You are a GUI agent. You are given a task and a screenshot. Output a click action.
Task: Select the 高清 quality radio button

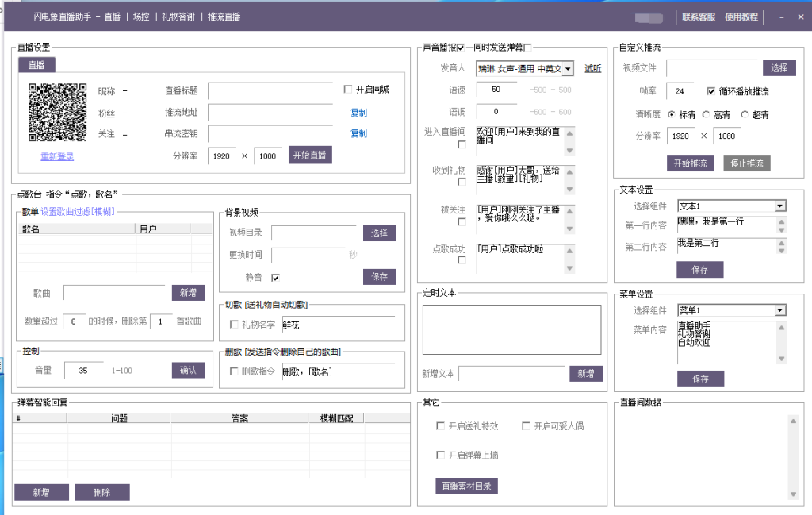coord(706,115)
